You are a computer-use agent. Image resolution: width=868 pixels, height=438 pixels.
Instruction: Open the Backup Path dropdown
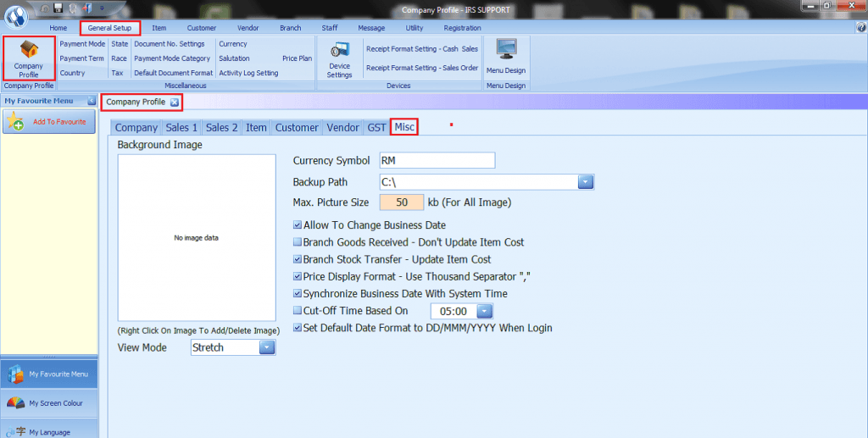pyautogui.click(x=586, y=182)
